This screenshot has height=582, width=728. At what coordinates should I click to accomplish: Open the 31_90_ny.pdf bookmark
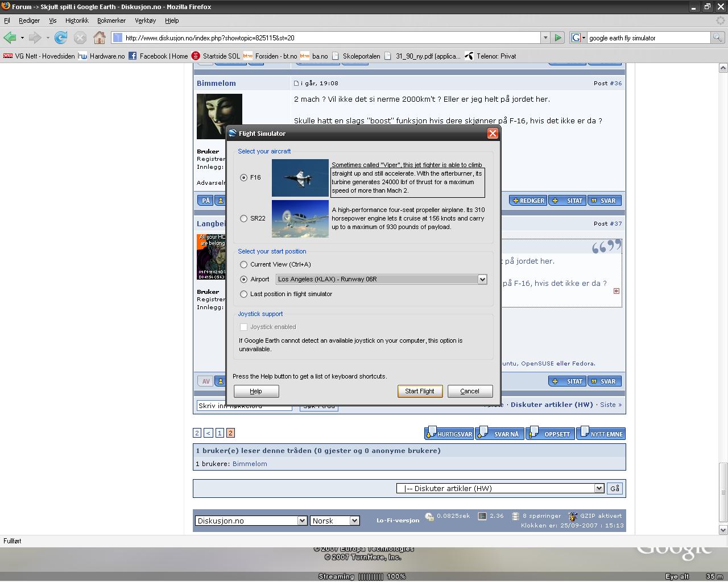pyautogui.click(x=423, y=56)
